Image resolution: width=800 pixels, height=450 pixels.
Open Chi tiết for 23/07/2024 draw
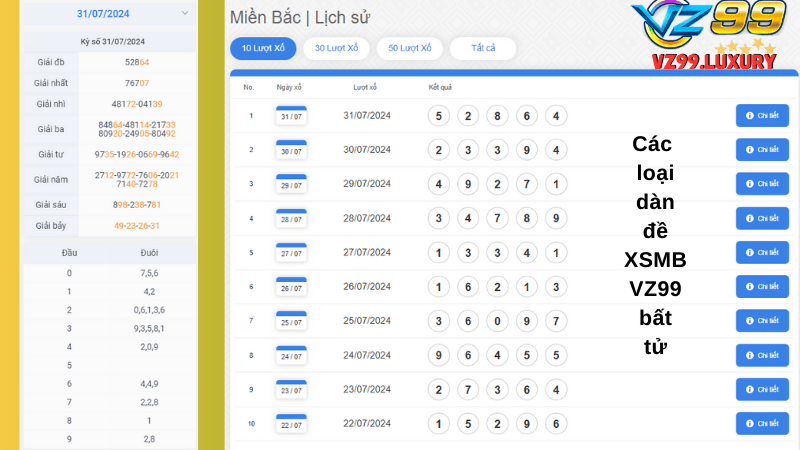click(762, 389)
